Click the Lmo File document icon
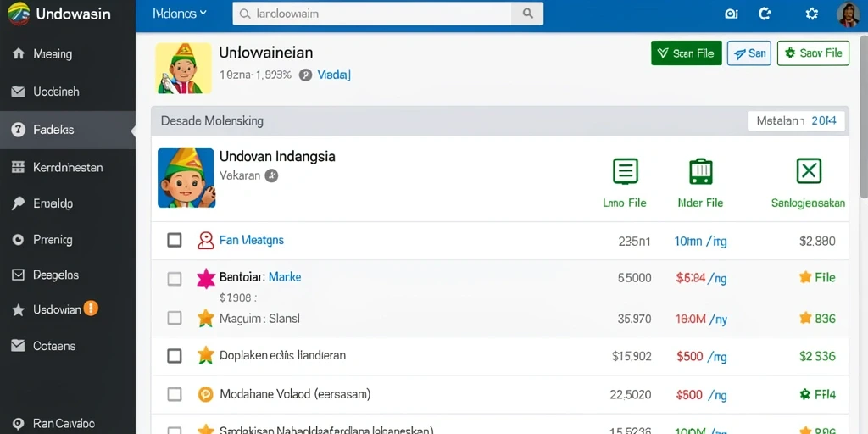Screen dimensions: 868x434 [x=626, y=170]
